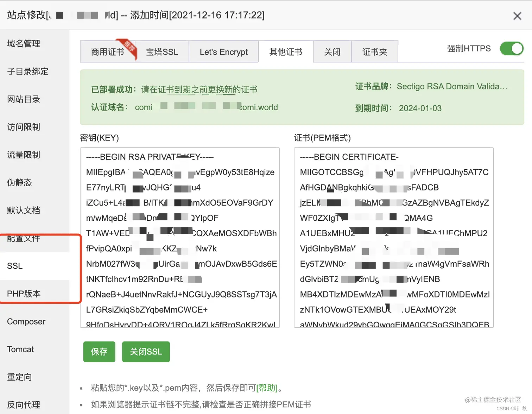Select the 其他证书 tab
This screenshot has height=414, width=532.
pyautogui.click(x=286, y=52)
